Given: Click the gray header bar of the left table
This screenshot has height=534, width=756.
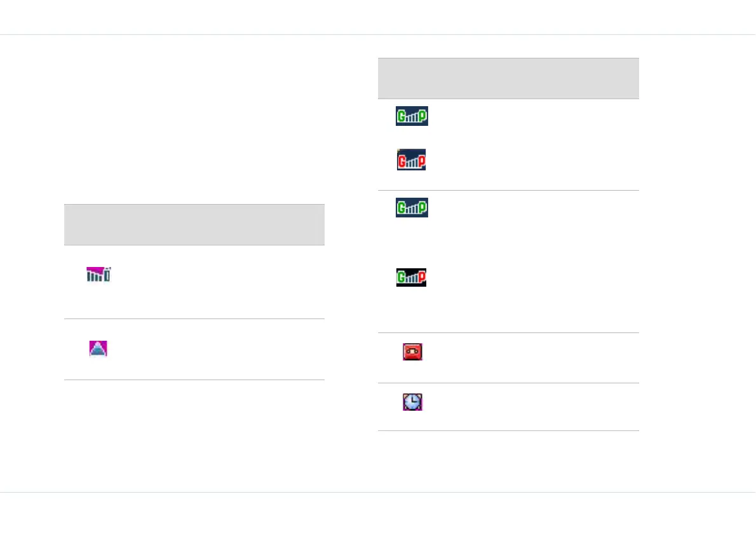Looking at the screenshot, I should point(194,225).
